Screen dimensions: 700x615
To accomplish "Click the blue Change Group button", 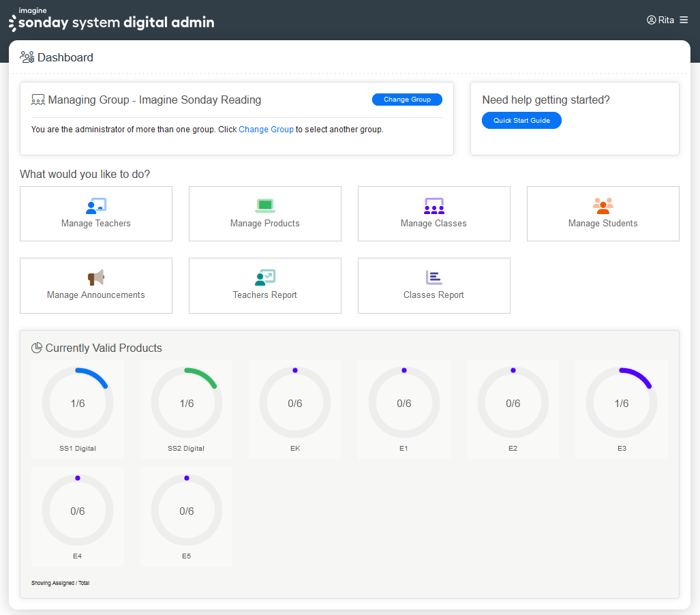I will point(407,100).
